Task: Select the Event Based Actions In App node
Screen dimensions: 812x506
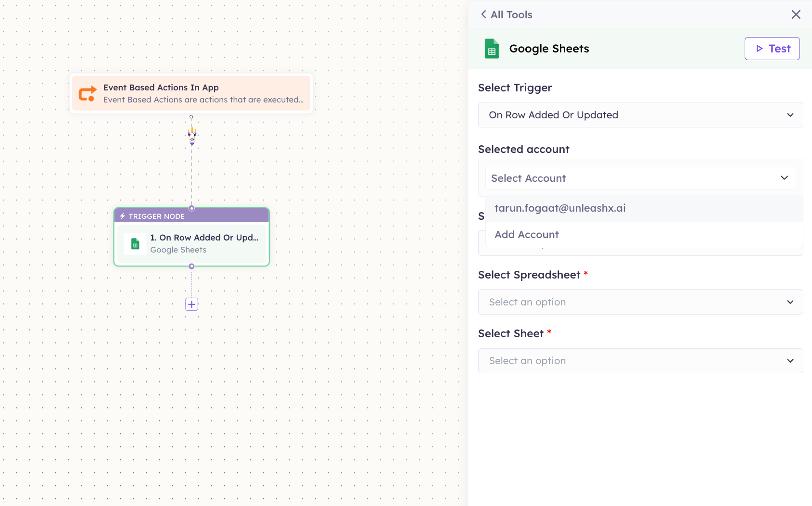Action: point(191,93)
